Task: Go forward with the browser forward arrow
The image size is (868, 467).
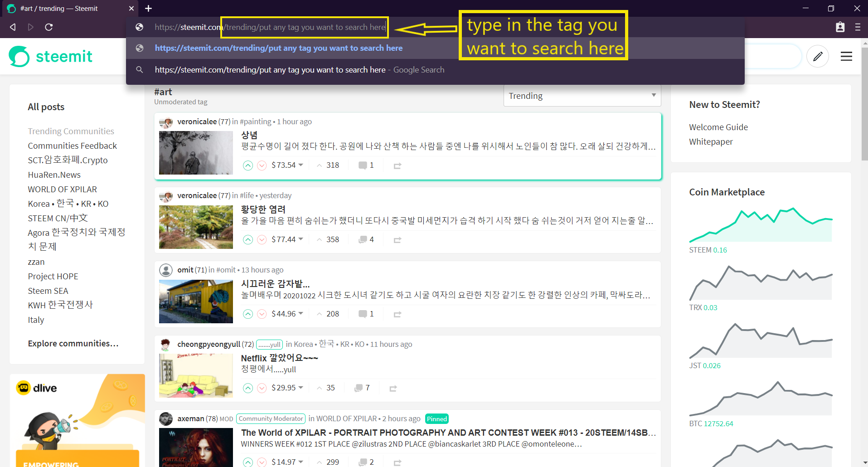Action: tap(31, 27)
